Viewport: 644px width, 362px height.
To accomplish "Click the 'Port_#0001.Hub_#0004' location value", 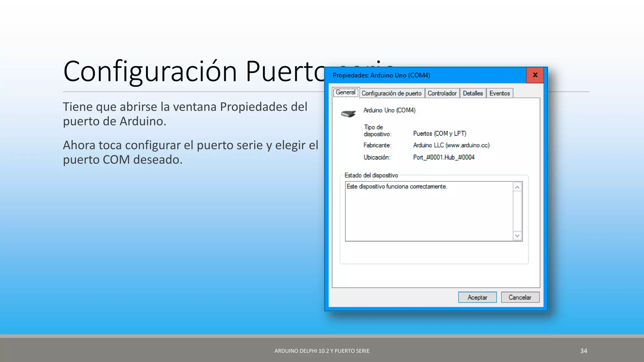I will tap(444, 157).
